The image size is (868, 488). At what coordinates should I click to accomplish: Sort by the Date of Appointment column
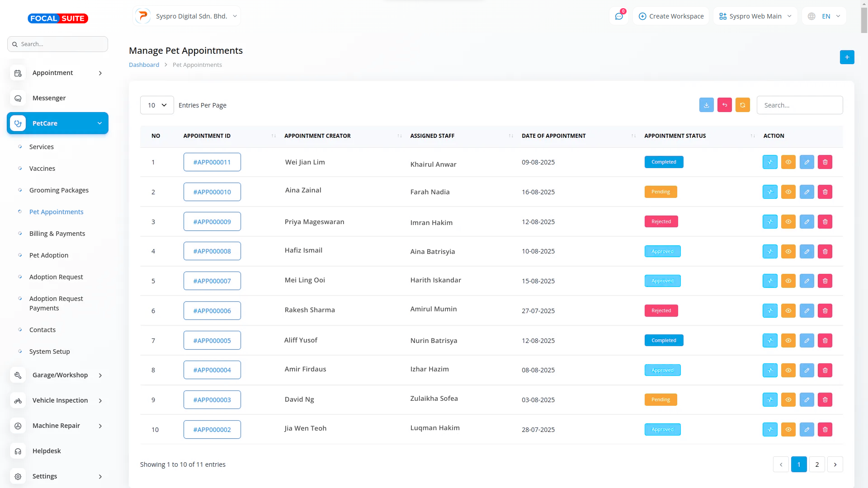pyautogui.click(x=553, y=136)
